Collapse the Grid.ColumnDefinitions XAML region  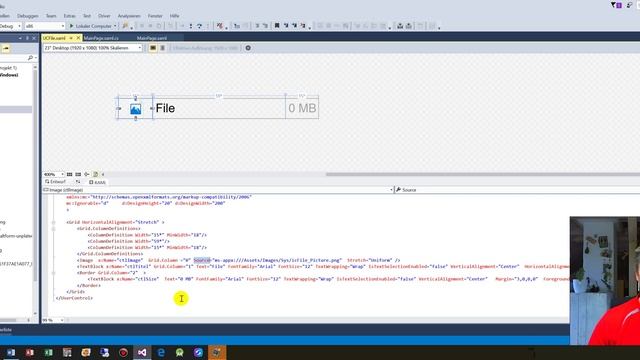point(53,229)
